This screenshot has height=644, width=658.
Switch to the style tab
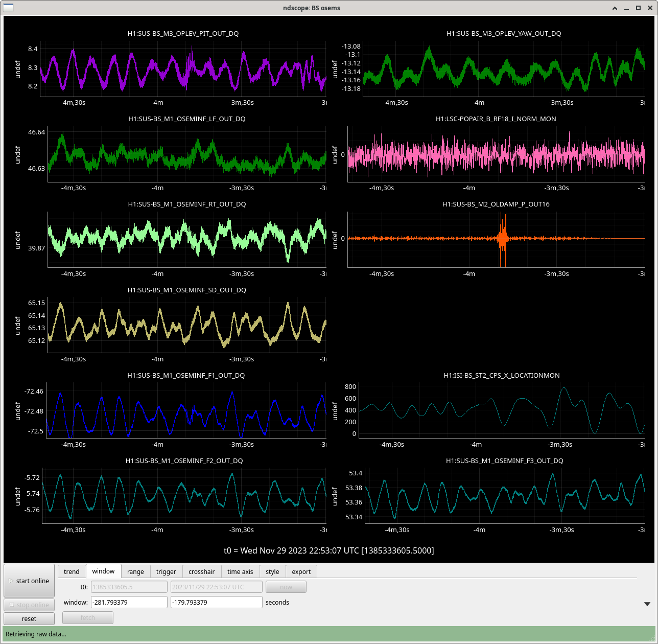(272, 571)
